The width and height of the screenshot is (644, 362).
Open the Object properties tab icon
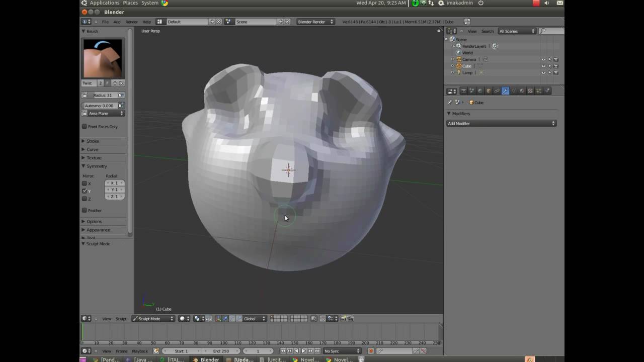tap(489, 91)
